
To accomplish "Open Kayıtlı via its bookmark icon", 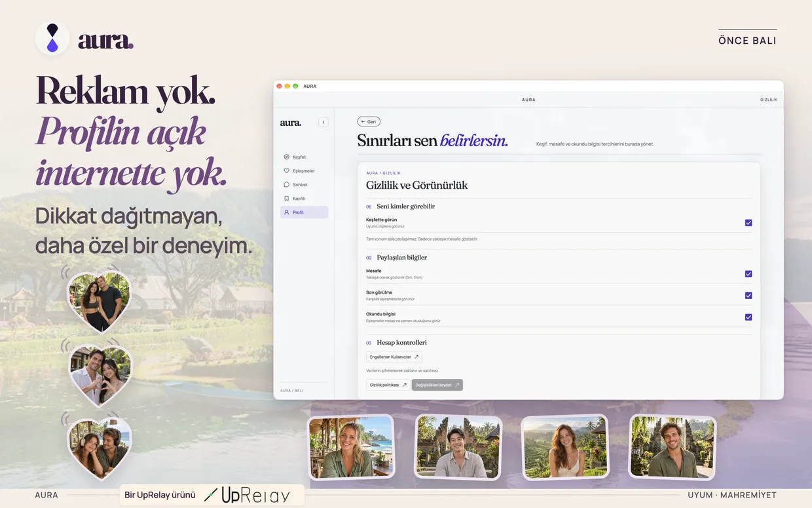I will pos(286,199).
